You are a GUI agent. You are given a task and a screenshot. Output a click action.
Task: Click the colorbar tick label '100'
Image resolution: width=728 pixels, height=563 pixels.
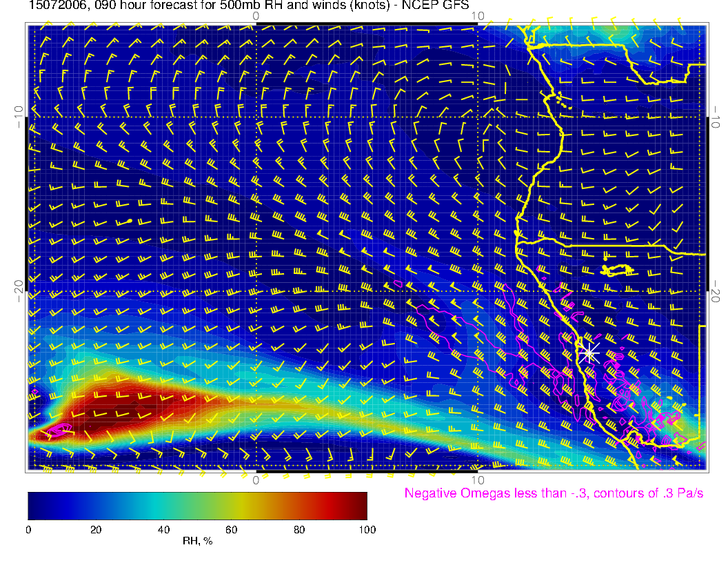click(367, 530)
